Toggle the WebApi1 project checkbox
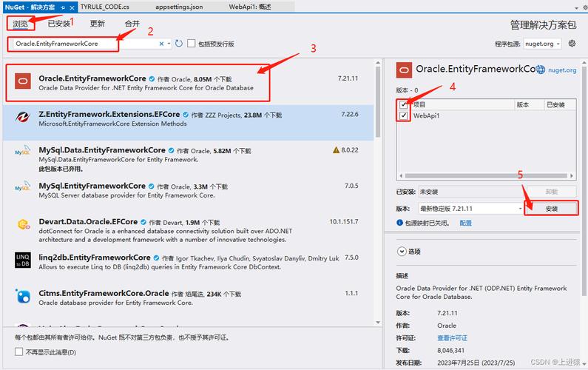The height and width of the screenshot is (370, 588). click(404, 115)
